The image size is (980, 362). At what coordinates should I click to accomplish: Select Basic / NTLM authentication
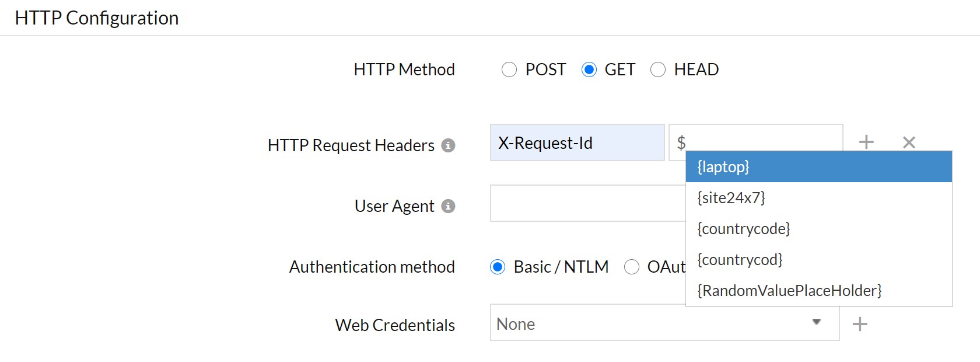pos(498,267)
